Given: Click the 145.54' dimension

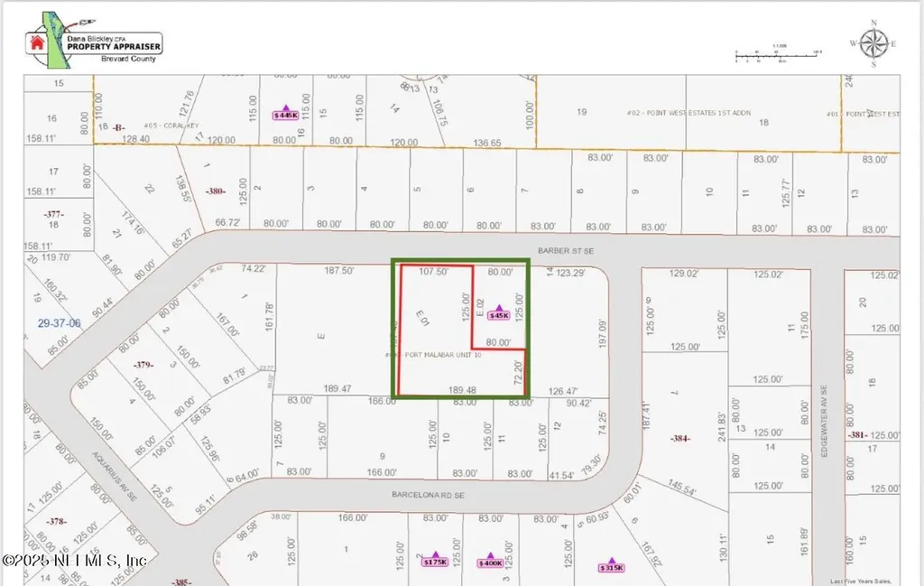Looking at the screenshot, I should [x=681, y=487].
